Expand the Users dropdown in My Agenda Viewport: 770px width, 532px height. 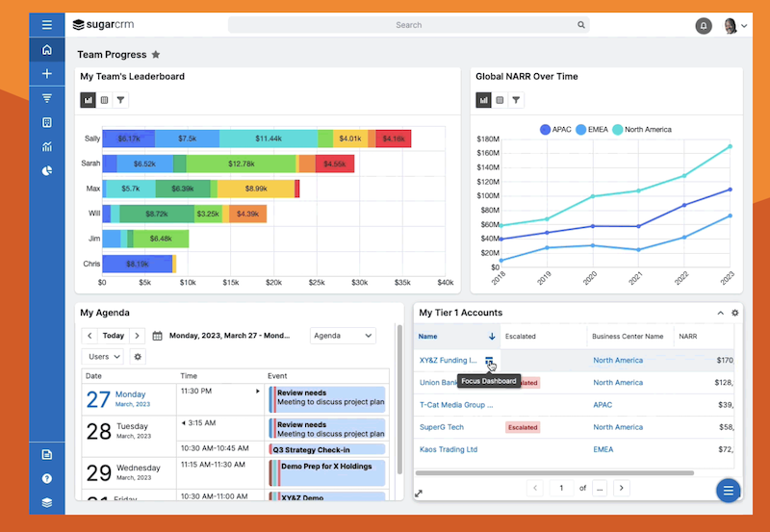103,357
